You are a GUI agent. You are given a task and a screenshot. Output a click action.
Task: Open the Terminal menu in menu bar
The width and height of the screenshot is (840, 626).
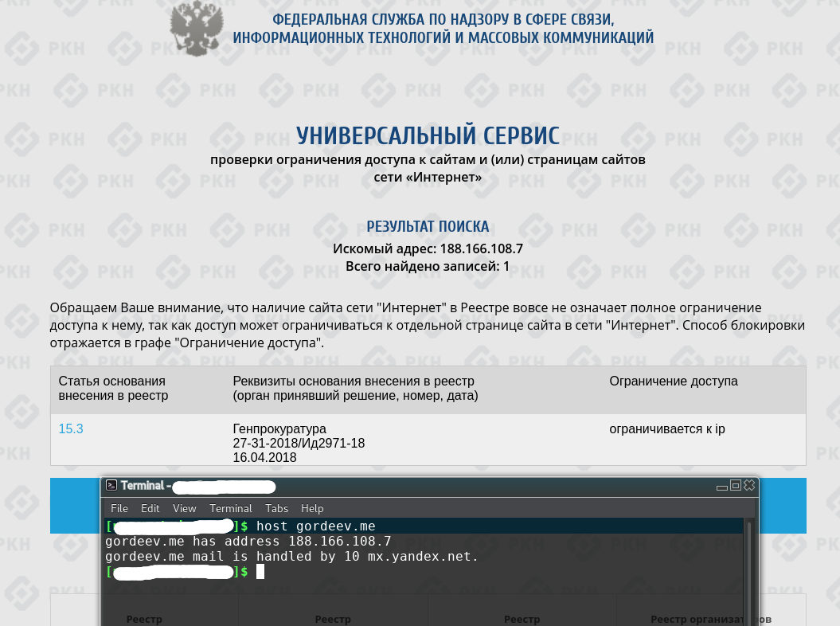point(230,508)
